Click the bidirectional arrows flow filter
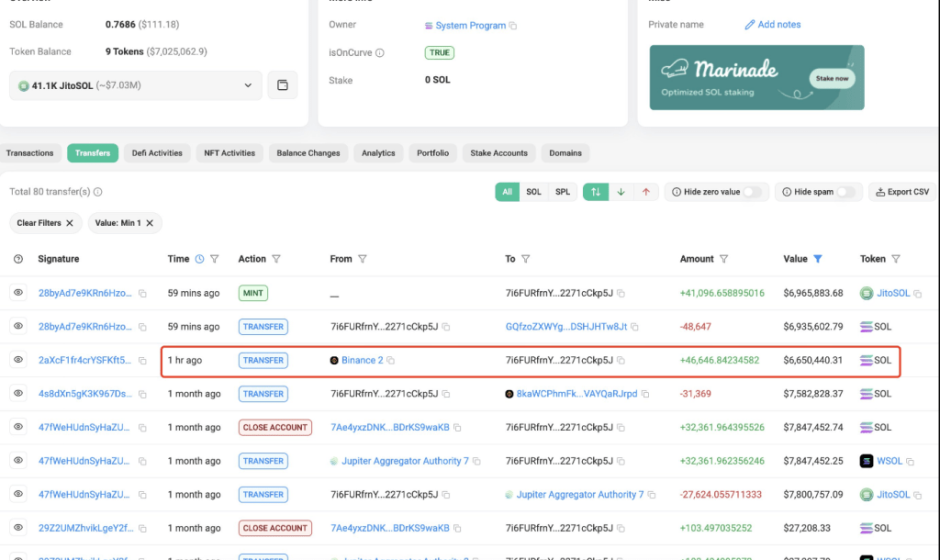This screenshot has width=940, height=560. (596, 192)
